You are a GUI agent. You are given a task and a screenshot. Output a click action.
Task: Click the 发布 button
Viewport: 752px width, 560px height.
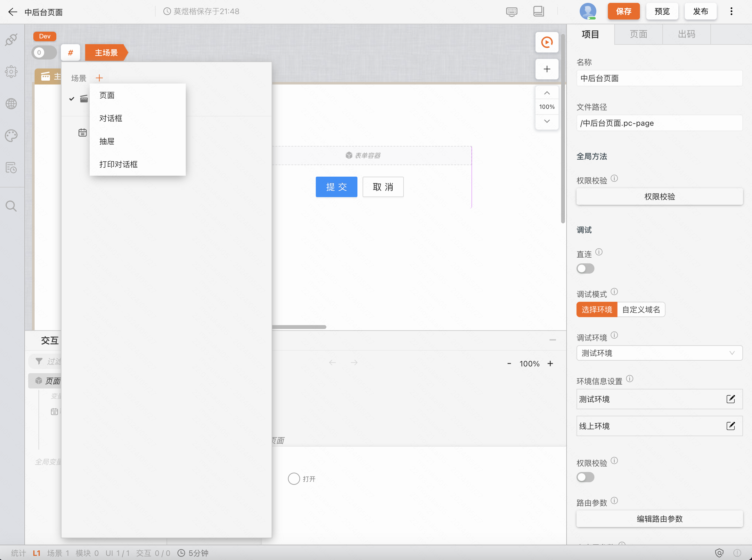[700, 12]
